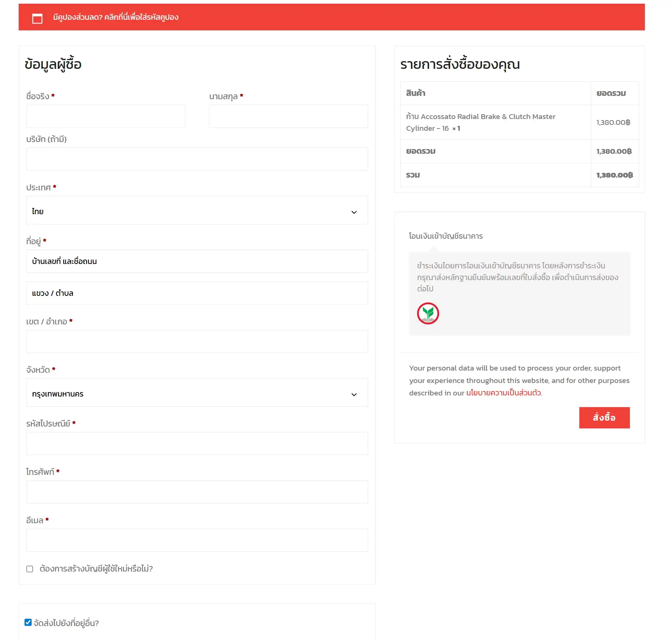Focus the โทรศัพท์ phone number field
This screenshot has width=672, height=640.
[x=197, y=492]
